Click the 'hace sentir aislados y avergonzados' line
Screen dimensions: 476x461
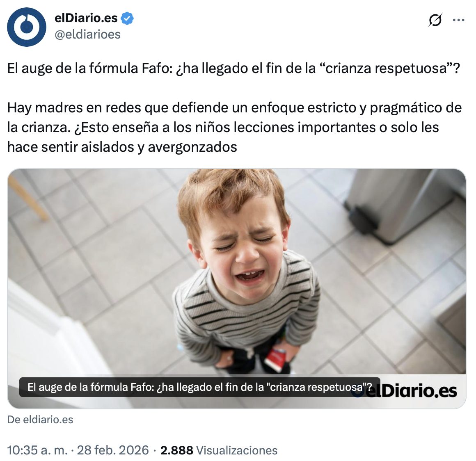(x=122, y=147)
